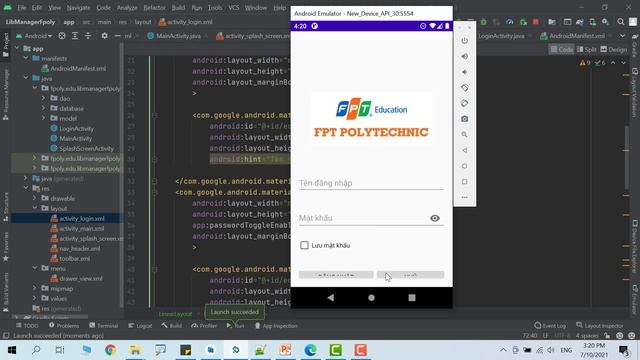Switch editor to Split view
The image size is (640, 360).
(587, 49)
